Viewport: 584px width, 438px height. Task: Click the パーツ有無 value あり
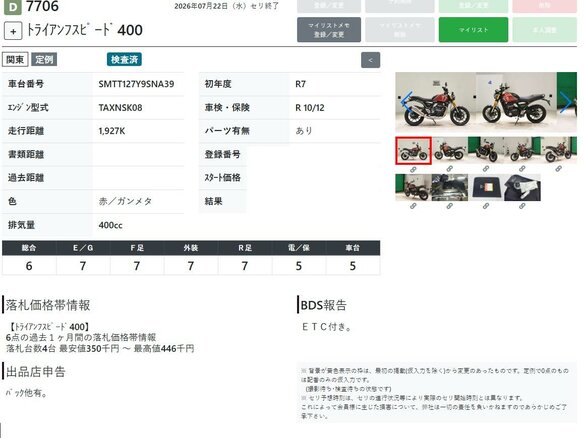pyautogui.click(x=304, y=131)
